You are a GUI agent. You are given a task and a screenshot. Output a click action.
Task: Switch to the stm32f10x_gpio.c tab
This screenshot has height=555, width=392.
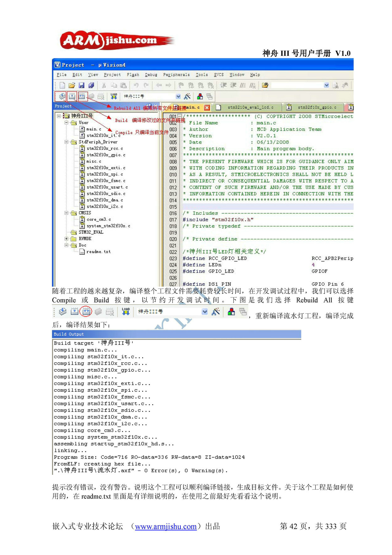click(314, 107)
